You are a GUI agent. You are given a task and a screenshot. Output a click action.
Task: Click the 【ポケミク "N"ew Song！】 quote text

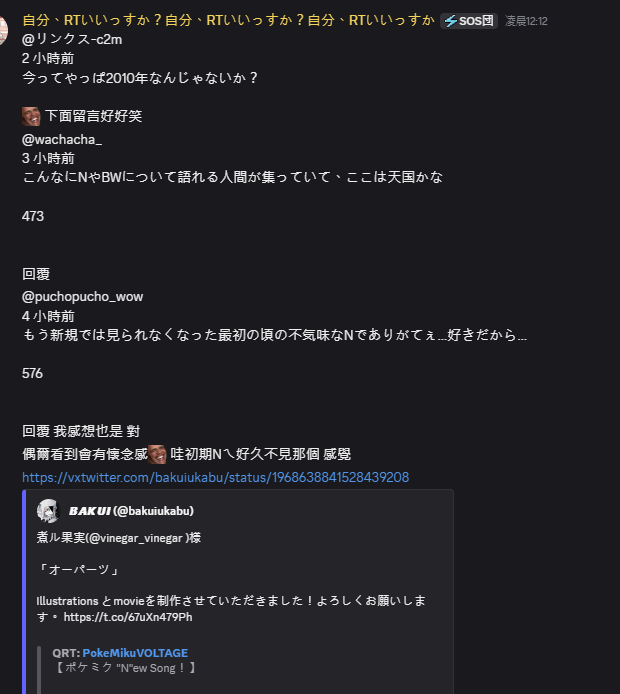124,667
